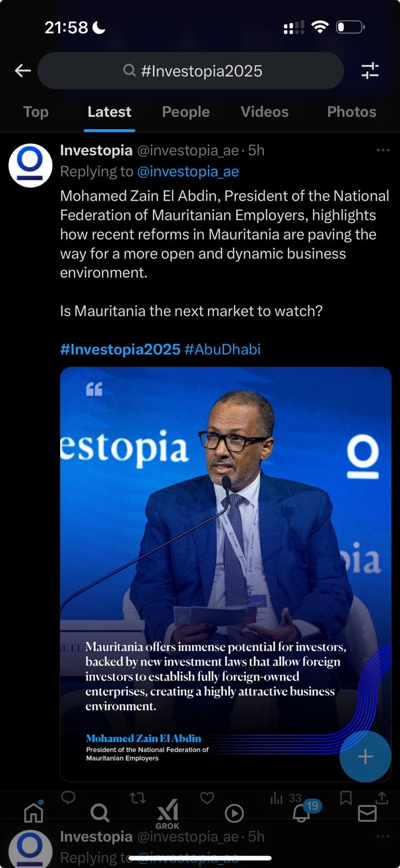Tap the compose new post button
This screenshot has width=400, height=868.
click(365, 756)
